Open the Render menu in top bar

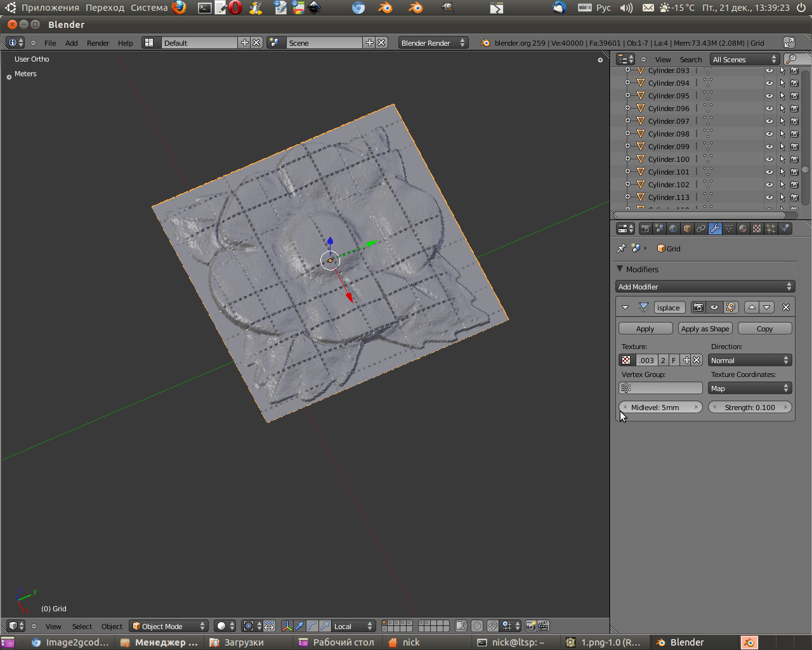[x=98, y=43]
